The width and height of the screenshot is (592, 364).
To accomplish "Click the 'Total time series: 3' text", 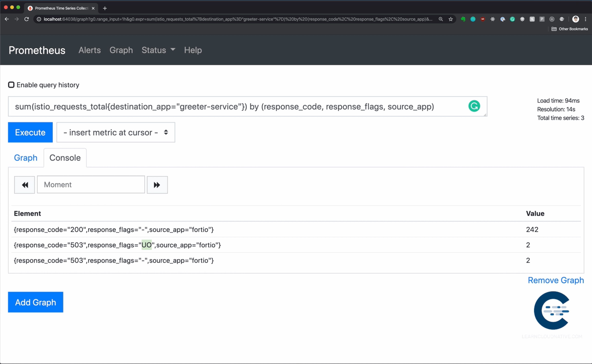I will [x=560, y=118].
